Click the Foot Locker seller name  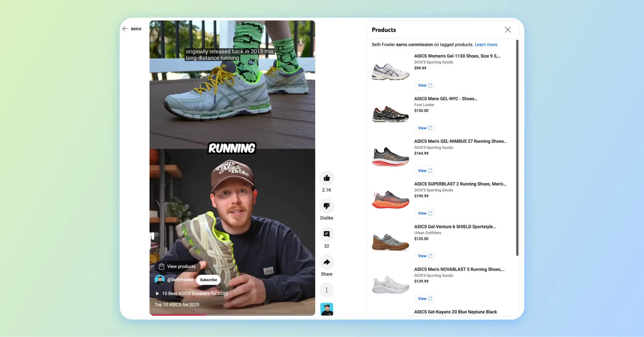pyautogui.click(x=424, y=105)
